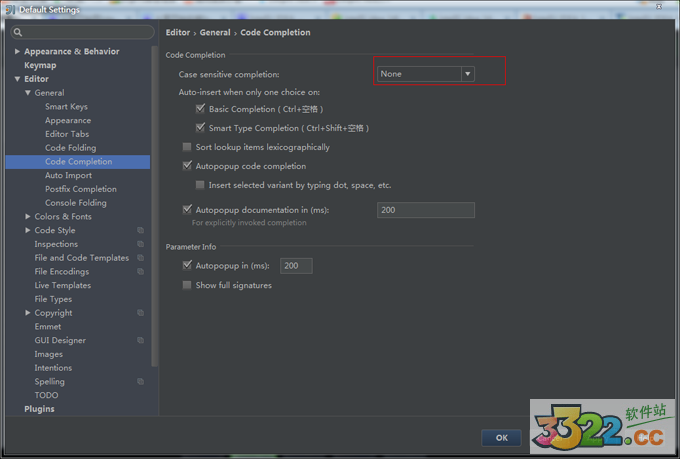Go to Editor Tabs settings
The image size is (680, 459).
pos(67,134)
